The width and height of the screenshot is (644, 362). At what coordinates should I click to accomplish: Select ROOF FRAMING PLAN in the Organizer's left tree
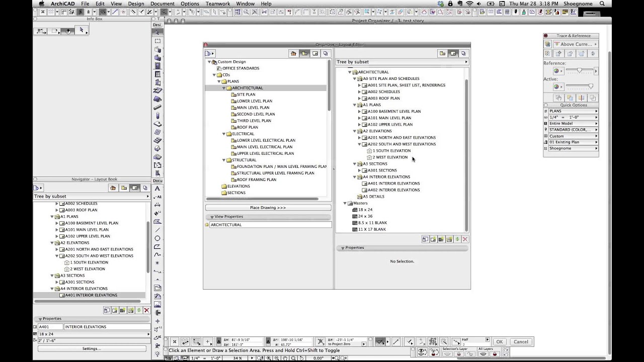(x=257, y=179)
